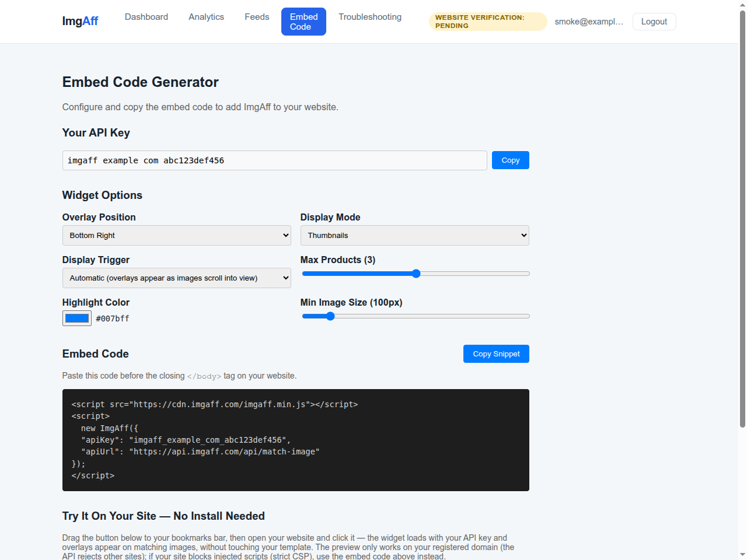
Task: Copy the embed code snippet
Action: click(496, 354)
